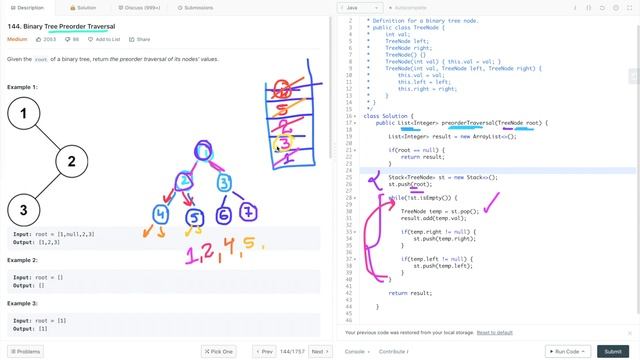Collapse the while loop at line 28
The height and width of the screenshot is (360, 640).
point(355,198)
